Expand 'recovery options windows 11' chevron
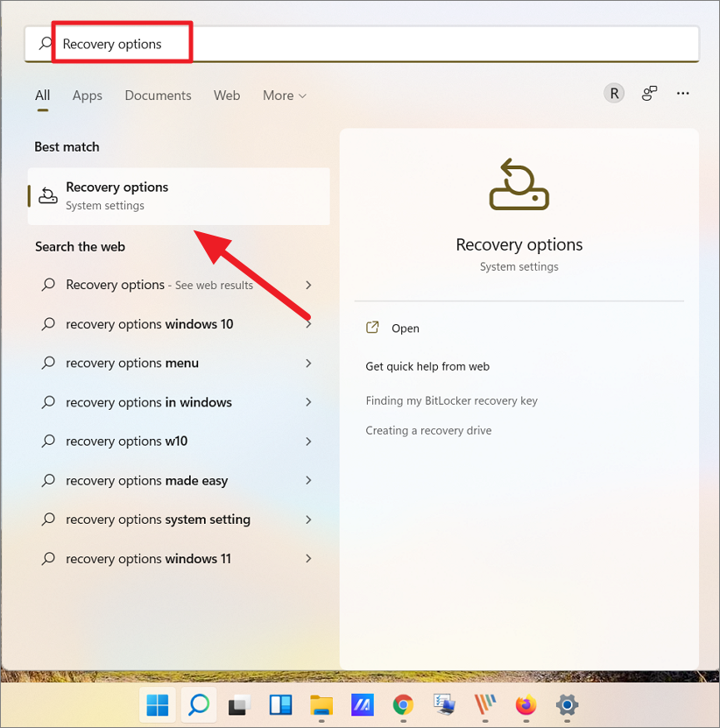The image size is (720, 728). pyautogui.click(x=308, y=558)
